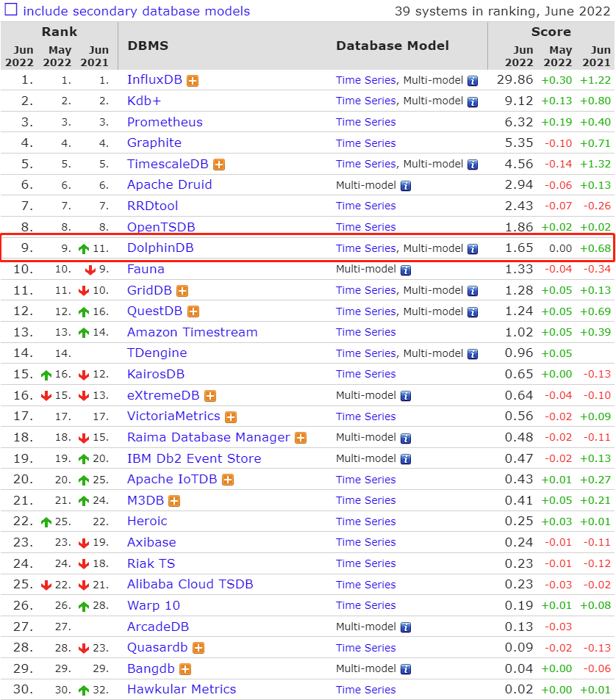Click Time Series link in RRDtool row
616x700 pixels.
(x=366, y=206)
